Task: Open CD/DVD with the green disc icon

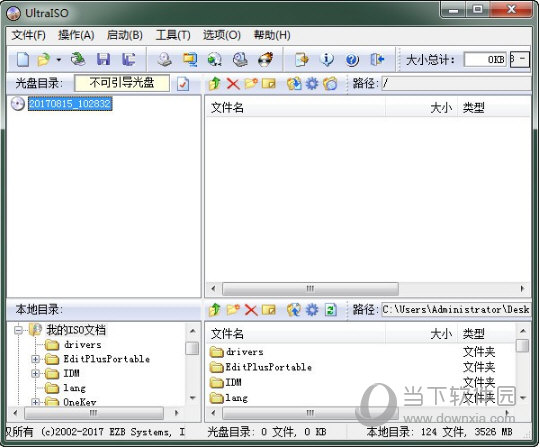Action: [x=78, y=59]
